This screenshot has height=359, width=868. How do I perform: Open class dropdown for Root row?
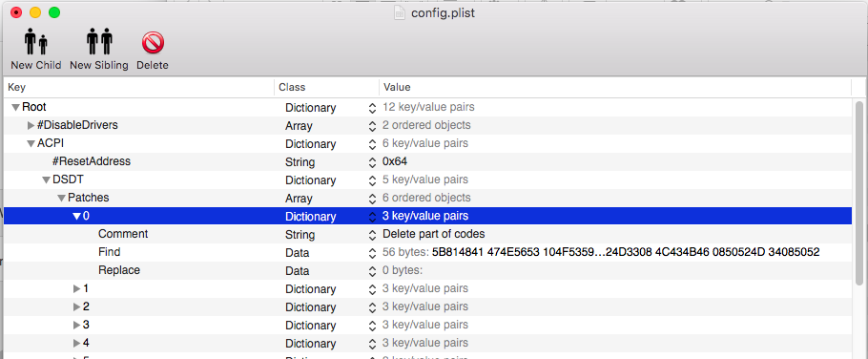[x=372, y=108]
